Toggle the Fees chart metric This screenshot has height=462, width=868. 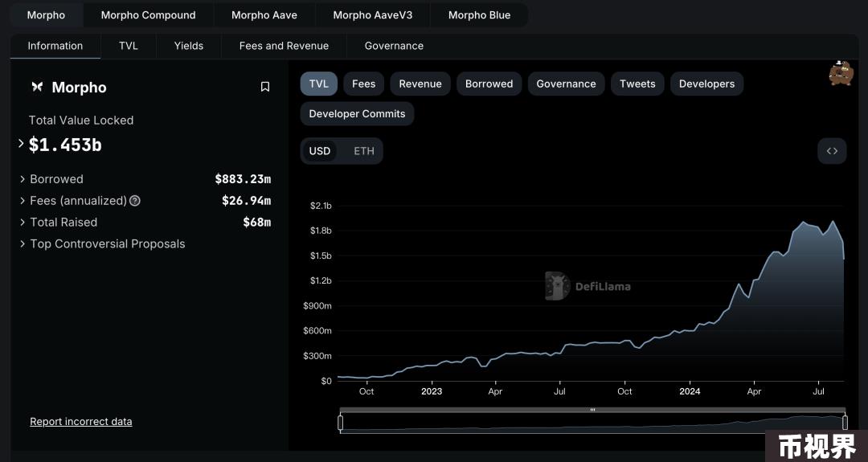(364, 84)
